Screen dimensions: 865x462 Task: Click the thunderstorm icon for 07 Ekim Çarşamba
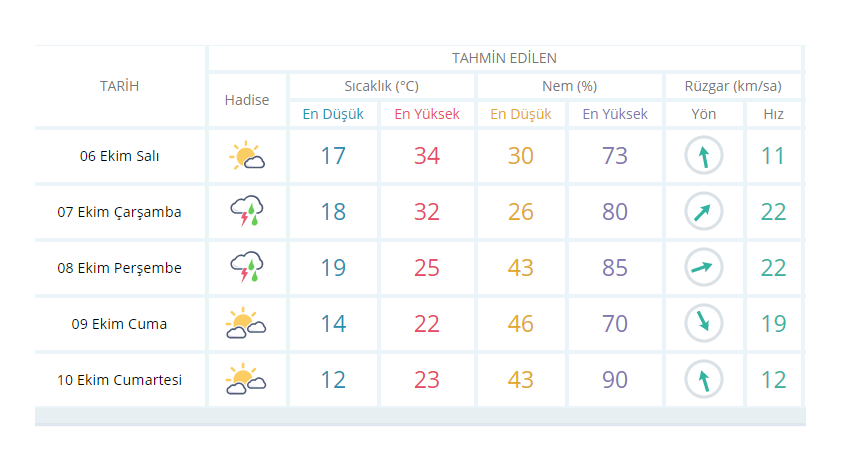(x=247, y=211)
